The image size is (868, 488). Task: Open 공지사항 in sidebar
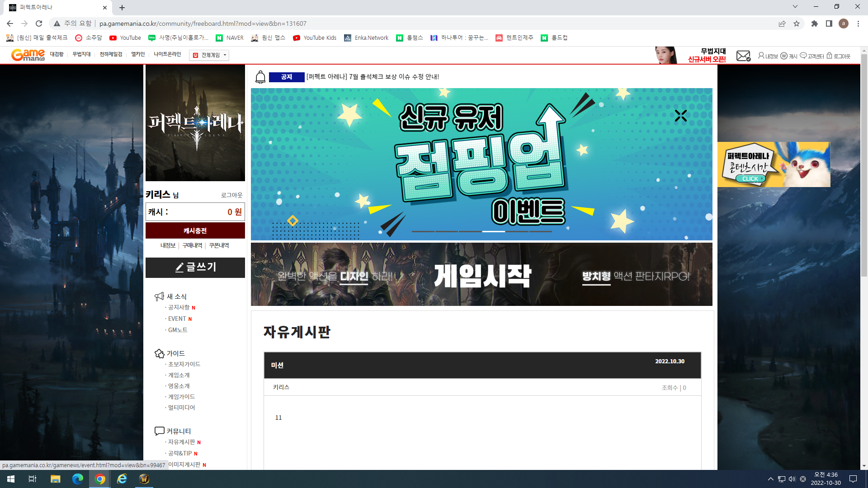(x=179, y=307)
